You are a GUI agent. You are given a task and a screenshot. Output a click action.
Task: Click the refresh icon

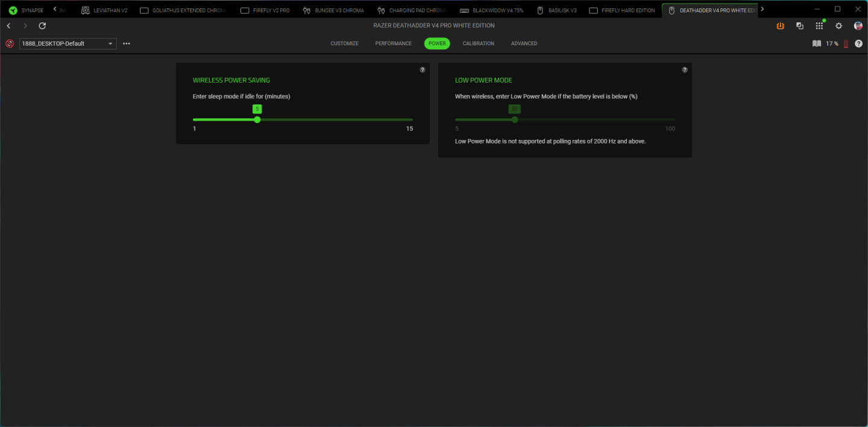42,26
